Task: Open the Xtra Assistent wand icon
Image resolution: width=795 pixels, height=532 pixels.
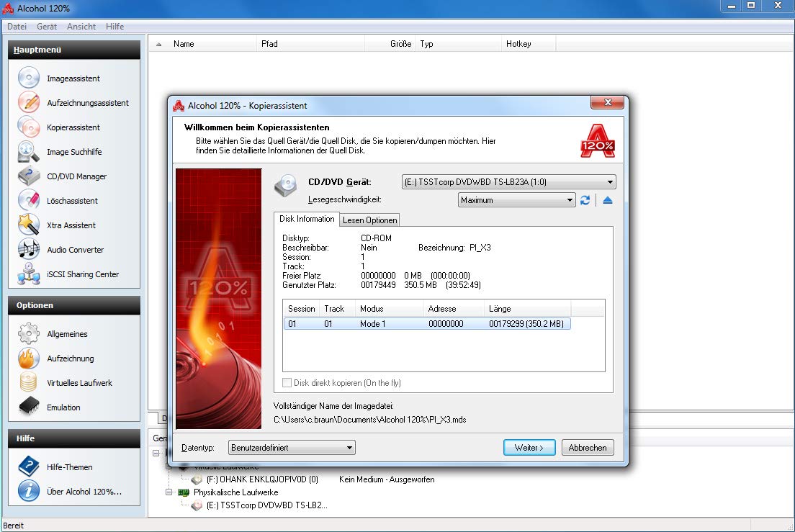Action: (28, 225)
